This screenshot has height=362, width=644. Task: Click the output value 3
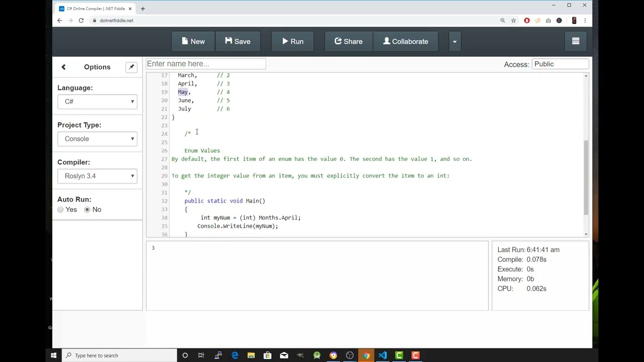153,248
